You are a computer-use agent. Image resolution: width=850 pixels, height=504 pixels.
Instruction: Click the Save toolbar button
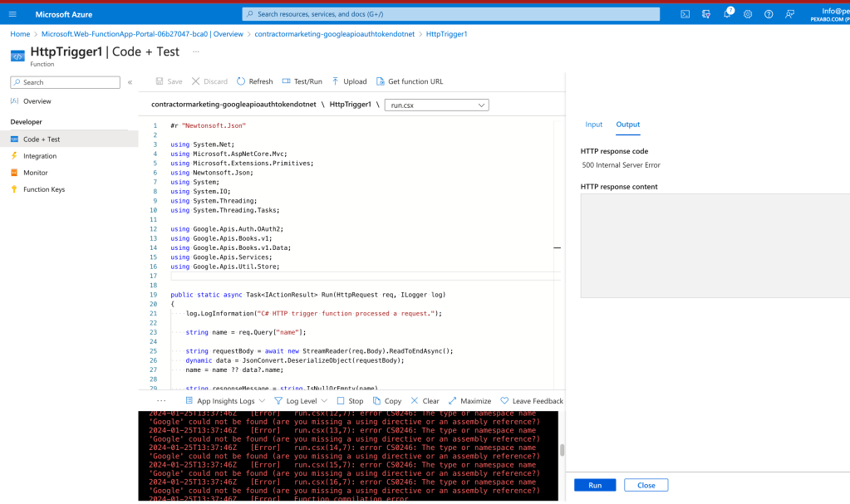point(169,81)
